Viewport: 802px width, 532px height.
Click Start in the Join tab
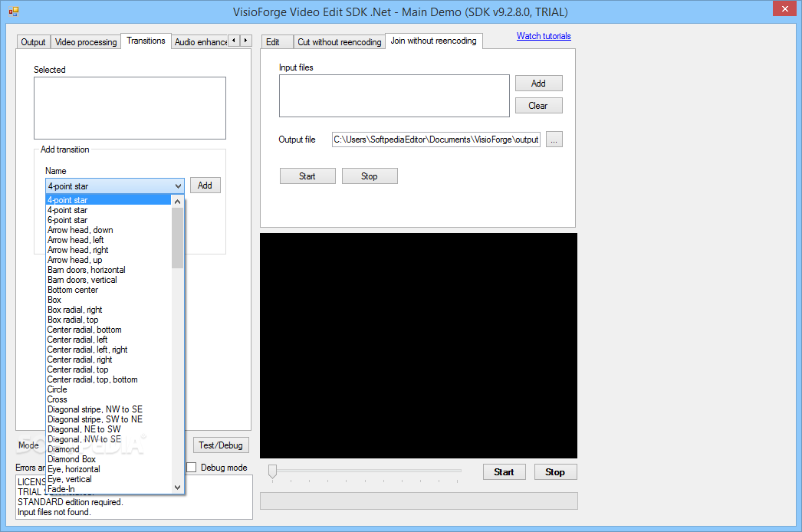[x=307, y=176]
